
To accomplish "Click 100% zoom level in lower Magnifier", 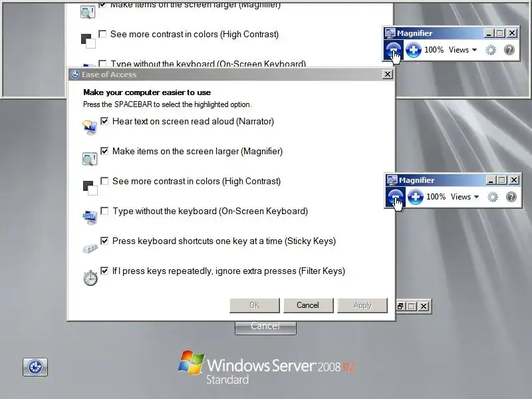I will 436,197.
